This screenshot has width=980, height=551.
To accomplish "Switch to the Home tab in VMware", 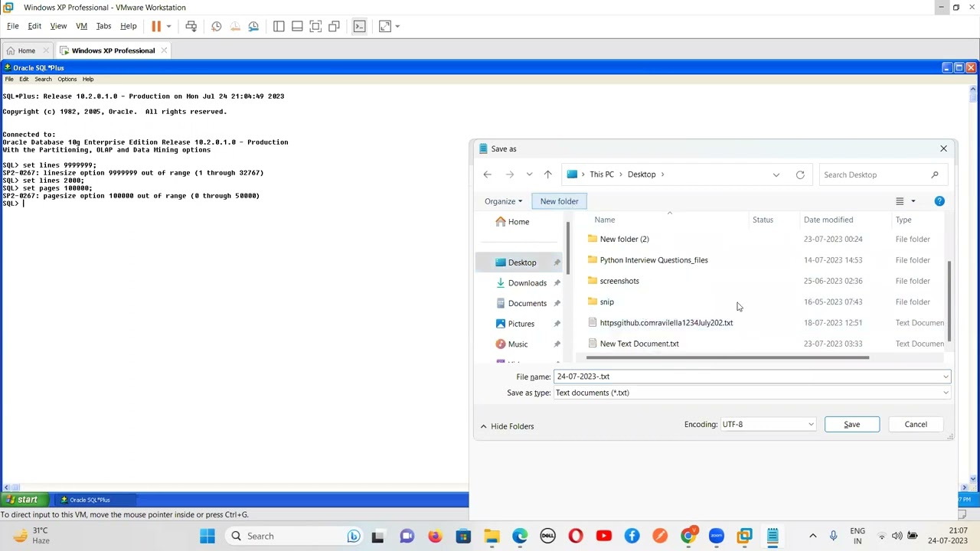I will (27, 51).
